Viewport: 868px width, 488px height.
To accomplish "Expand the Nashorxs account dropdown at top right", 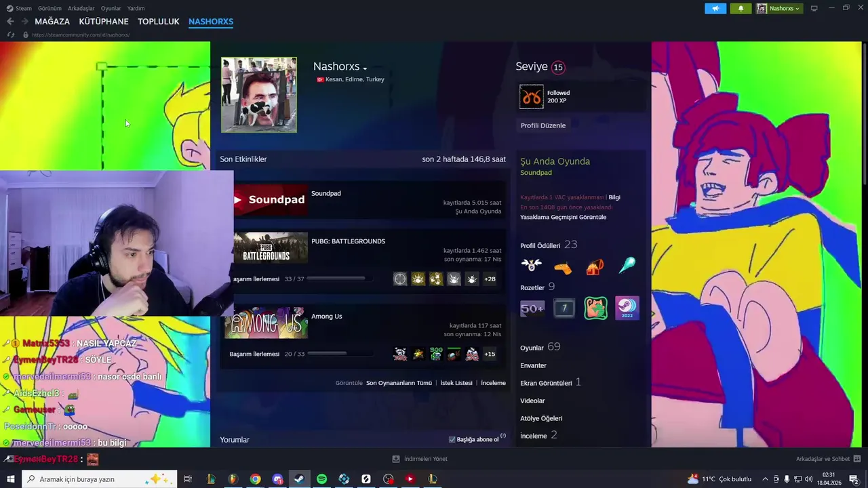I will tap(779, 8).
